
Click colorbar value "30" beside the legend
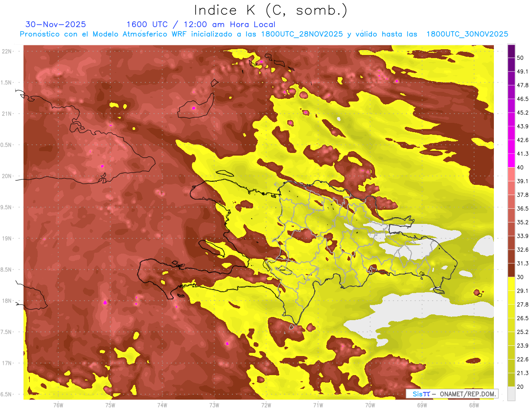tap(520, 277)
